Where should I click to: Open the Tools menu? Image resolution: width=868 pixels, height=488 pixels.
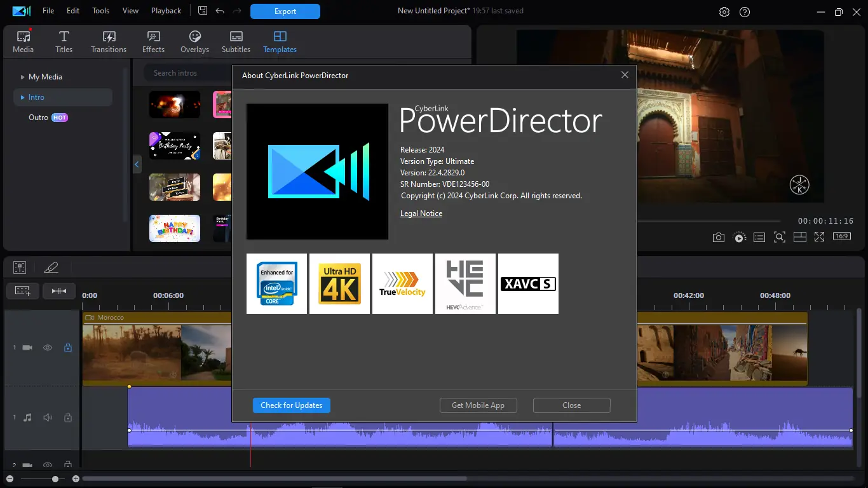pyautogui.click(x=100, y=11)
